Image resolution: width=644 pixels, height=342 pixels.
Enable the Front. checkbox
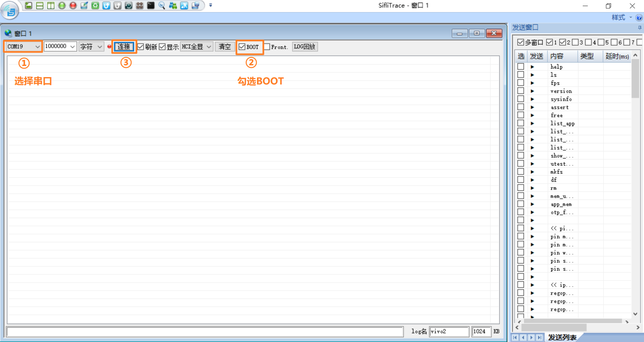point(267,47)
